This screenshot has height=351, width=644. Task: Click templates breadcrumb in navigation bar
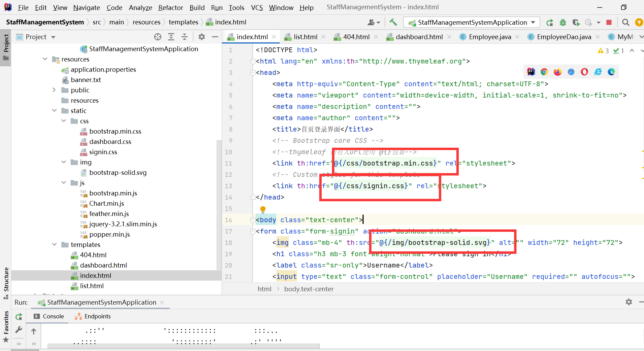pos(184,22)
